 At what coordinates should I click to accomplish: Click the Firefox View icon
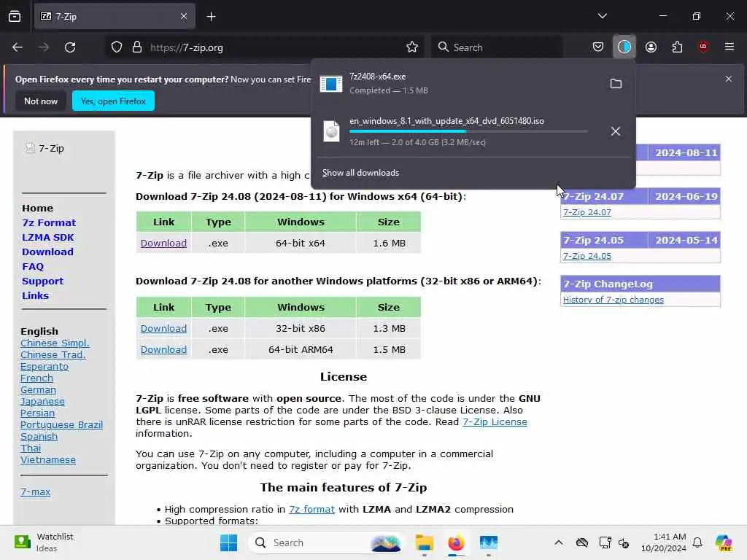click(x=15, y=17)
